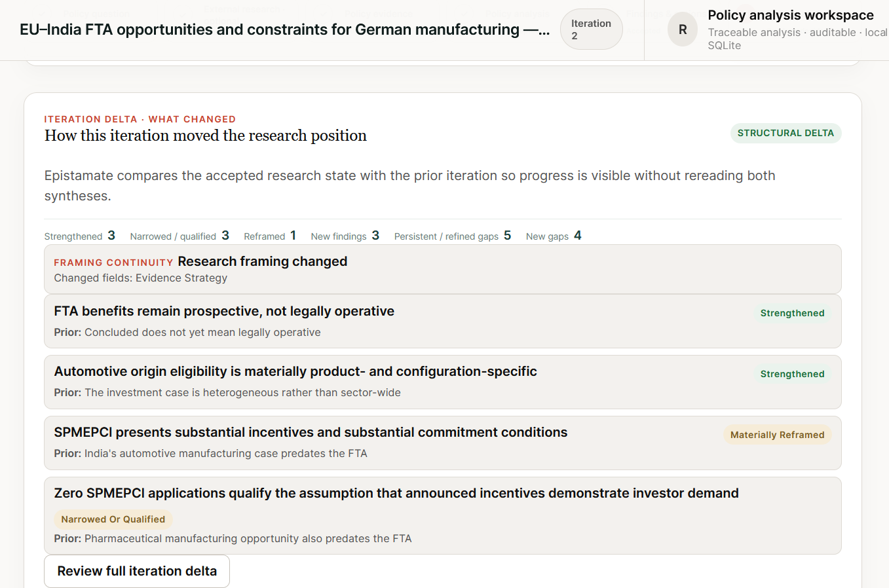Viewport: 889px width, 588px height.
Task: Select the EU–India FTA page title
Action: click(x=285, y=29)
